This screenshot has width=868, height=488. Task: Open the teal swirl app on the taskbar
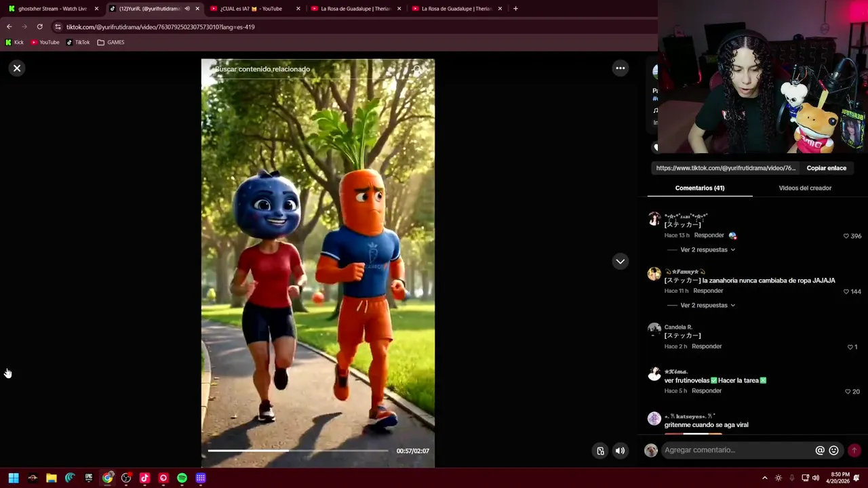tap(70, 478)
